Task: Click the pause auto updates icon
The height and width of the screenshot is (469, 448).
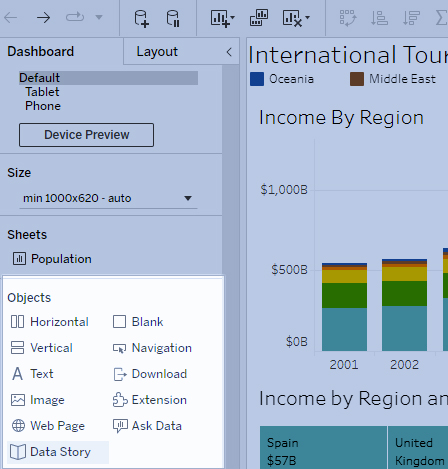Action: (x=173, y=18)
